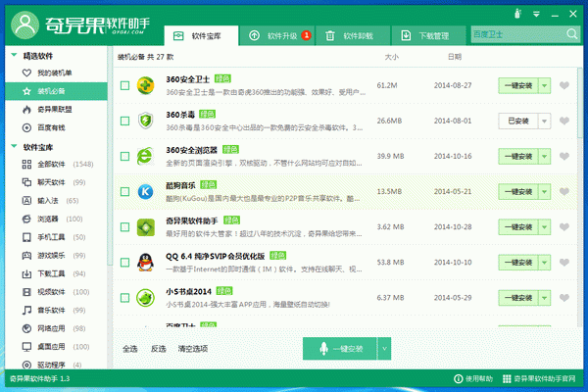Click the large bottom 一键安装 rocket button
Image resolution: width=588 pixels, height=392 pixels.
click(x=340, y=349)
